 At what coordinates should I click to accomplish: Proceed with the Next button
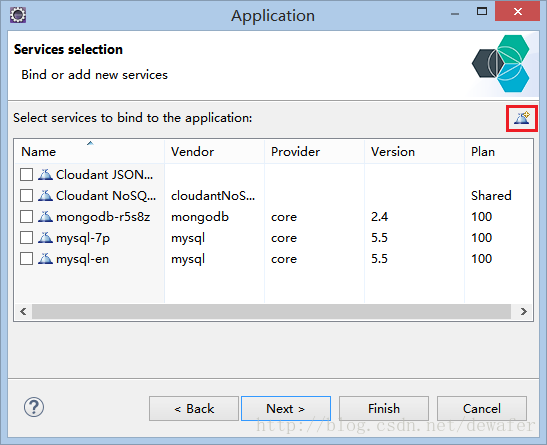(x=286, y=408)
